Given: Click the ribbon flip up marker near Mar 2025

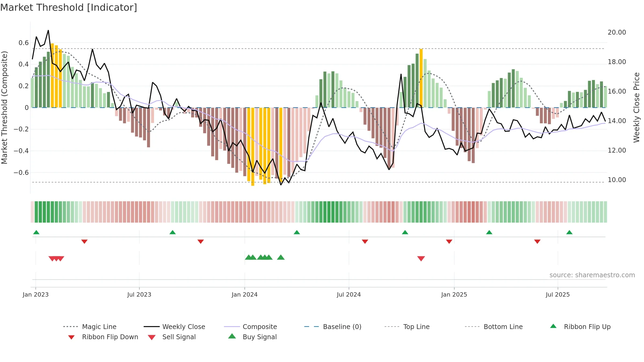Looking at the screenshot, I should [x=489, y=232].
